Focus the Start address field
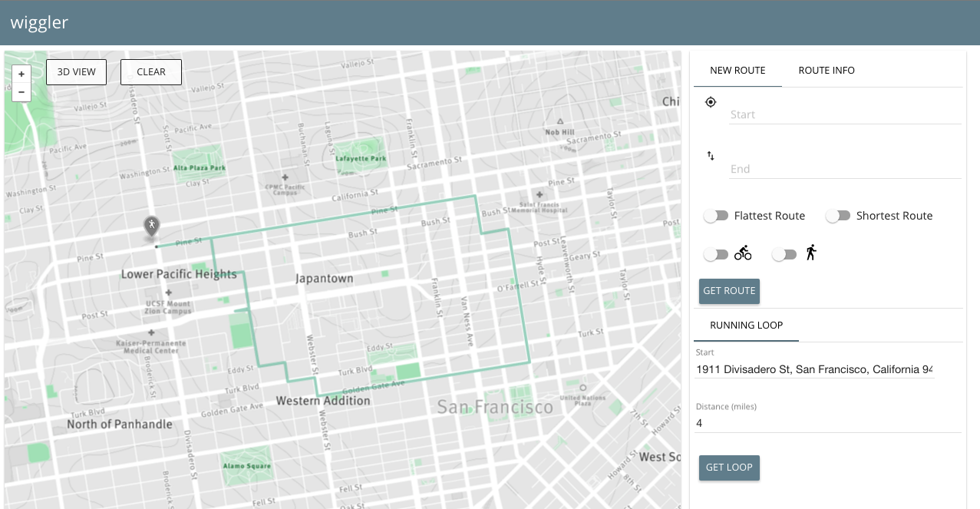The height and width of the screenshot is (509, 980). tap(844, 114)
